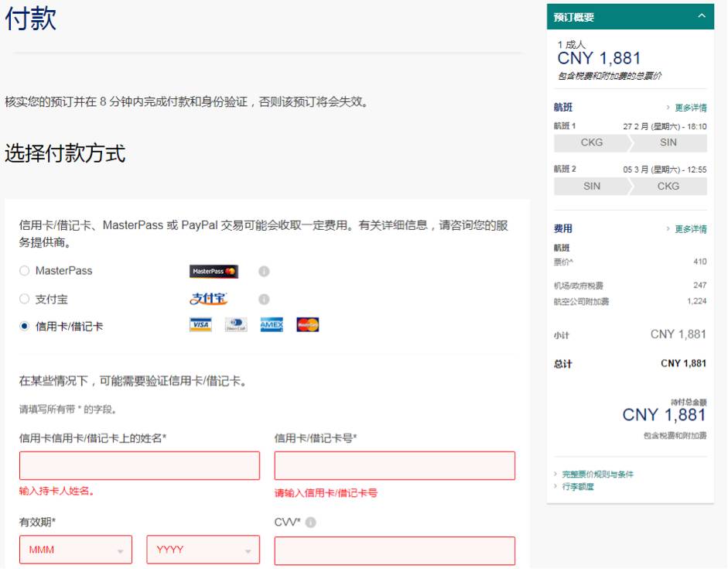
Task: Select the 信用卡/借记卡 radio button
Action: click(25, 326)
